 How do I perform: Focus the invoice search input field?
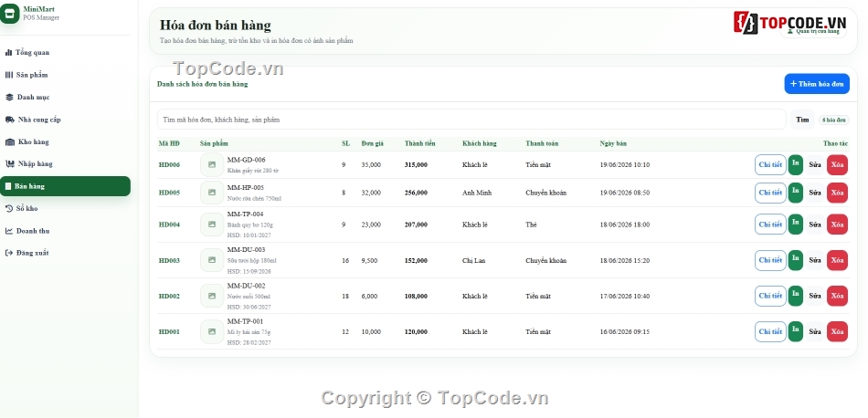pos(471,120)
